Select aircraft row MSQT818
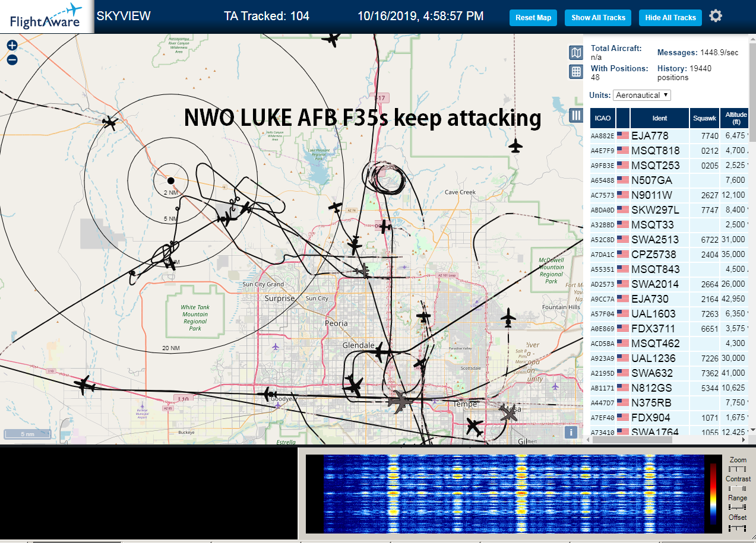The width and height of the screenshot is (756, 543). 669,151
